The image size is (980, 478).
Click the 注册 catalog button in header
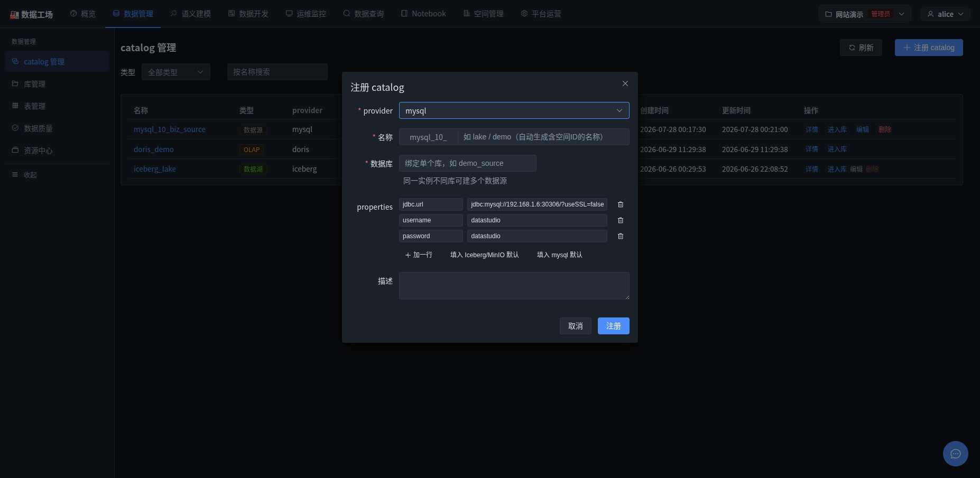(929, 48)
